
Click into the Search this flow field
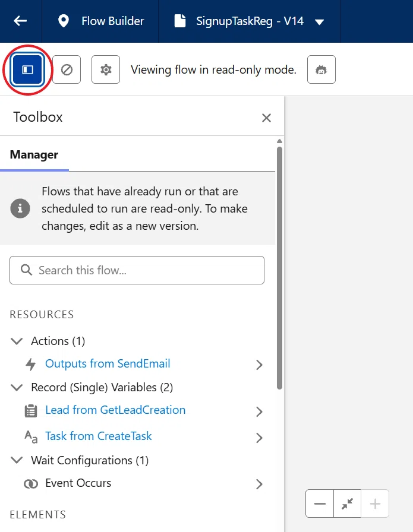coord(137,270)
